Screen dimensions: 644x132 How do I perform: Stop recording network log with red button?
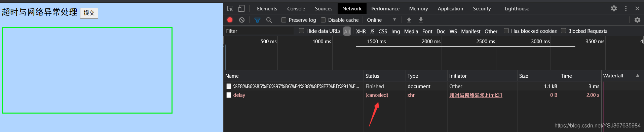[230, 20]
